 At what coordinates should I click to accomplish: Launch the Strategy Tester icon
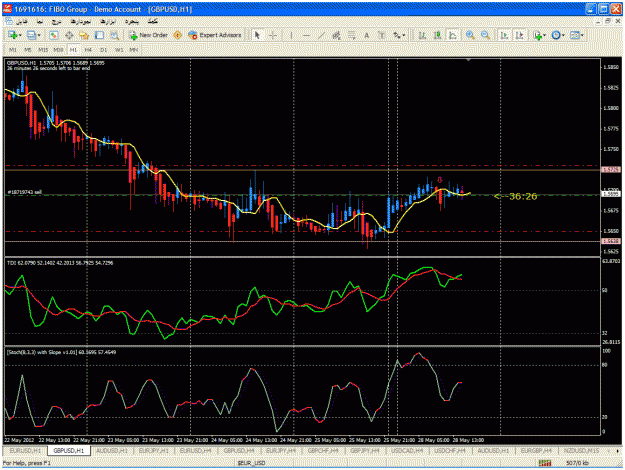click(x=114, y=35)
